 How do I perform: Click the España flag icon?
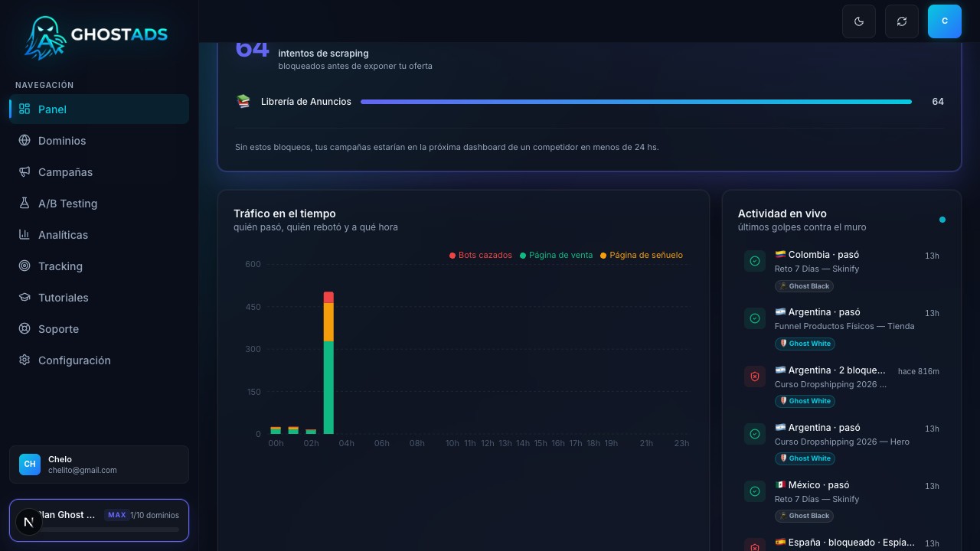pos(780,543)
